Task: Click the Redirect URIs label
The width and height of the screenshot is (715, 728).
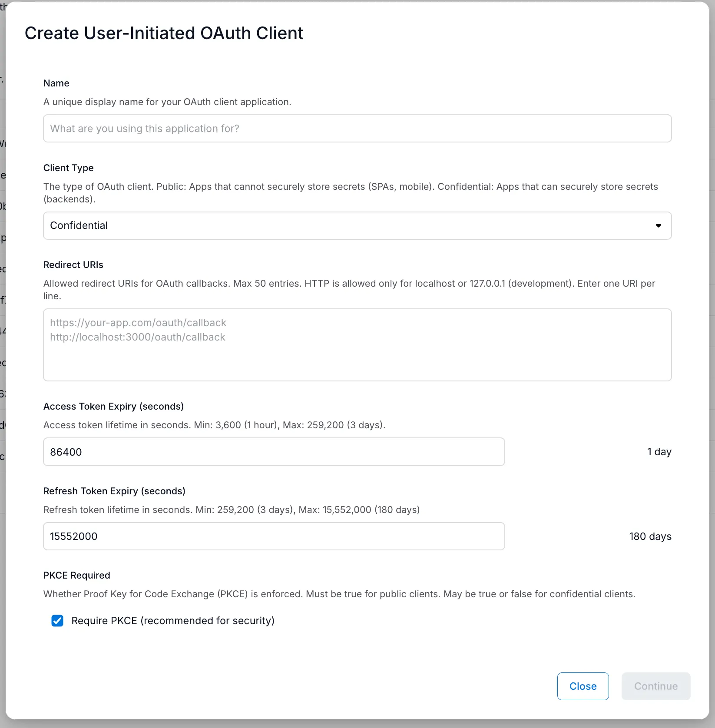Action: pyautogui.click(x=73, y=265)
